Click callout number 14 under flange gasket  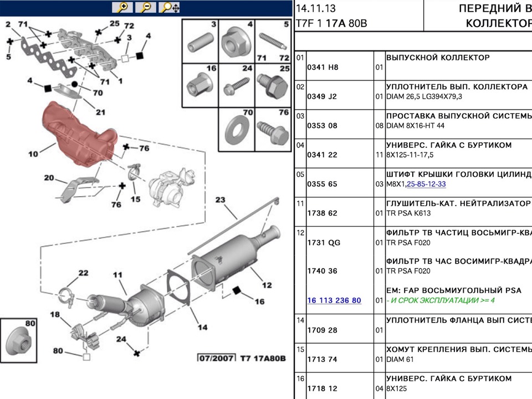pyautogui.click(x=203, y=328)
